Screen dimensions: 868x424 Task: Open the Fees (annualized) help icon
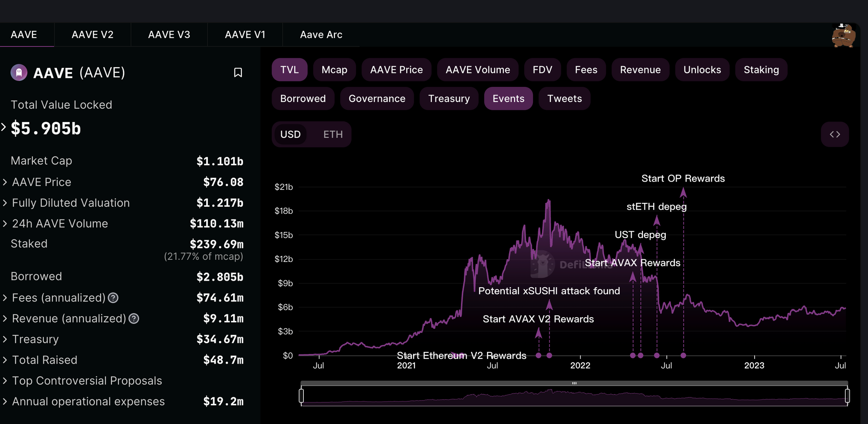[x=113, y=298]
